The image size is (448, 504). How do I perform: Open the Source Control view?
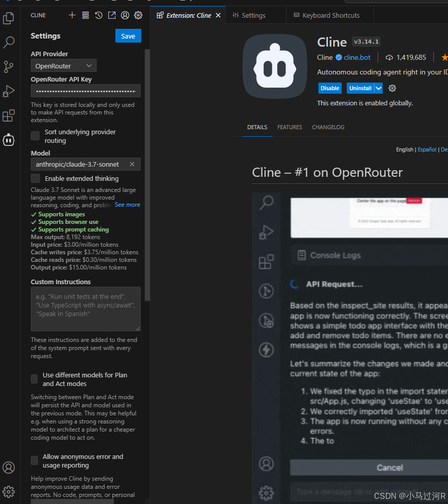pyautogui.click(x=9, y=67)
